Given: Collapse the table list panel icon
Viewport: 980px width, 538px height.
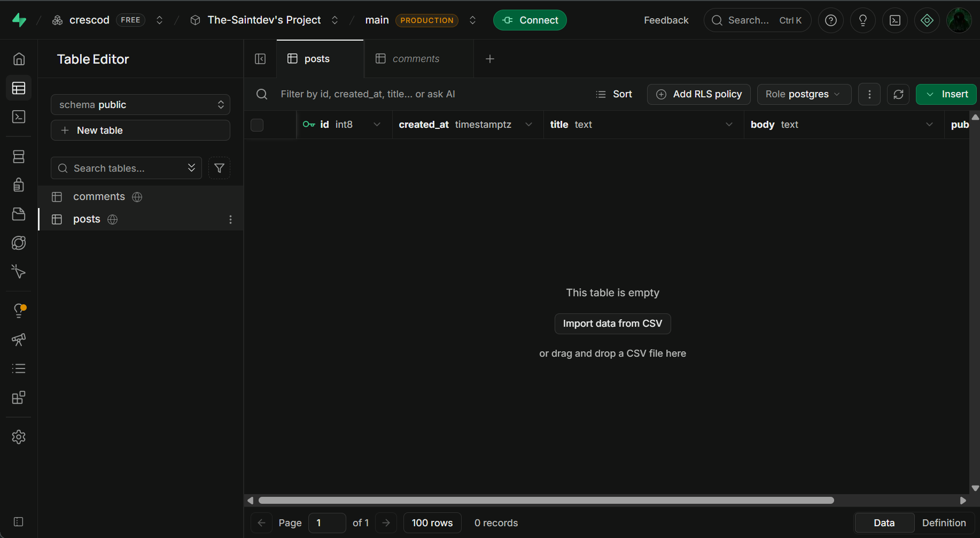Looking at the screenshot, I should point(260,59).
